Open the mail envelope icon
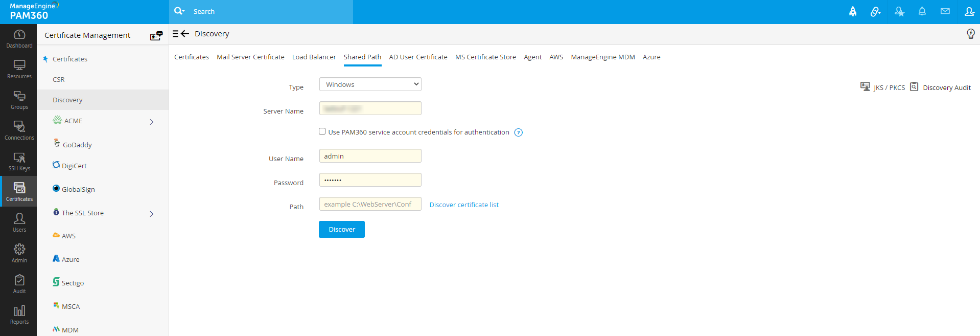 [945, 11]
